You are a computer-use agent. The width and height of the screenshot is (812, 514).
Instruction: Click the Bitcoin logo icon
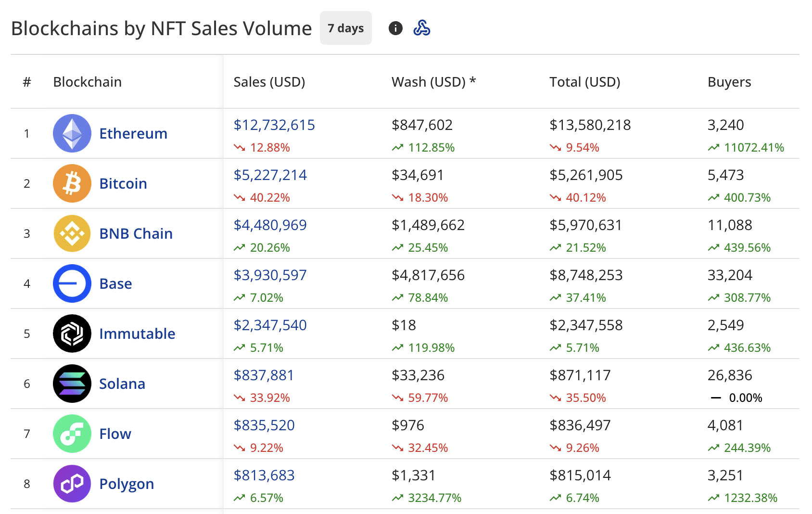click(x=72, y=183)
